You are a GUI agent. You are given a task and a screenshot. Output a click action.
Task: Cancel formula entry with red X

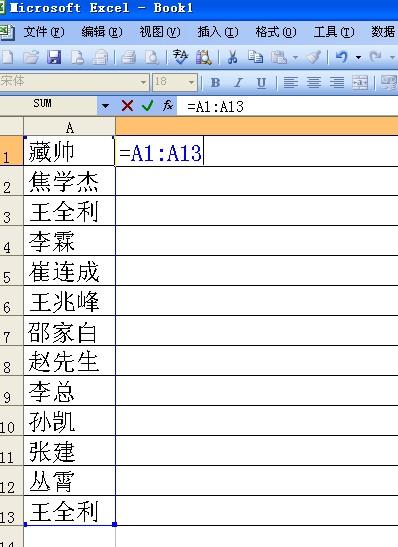coord(127,105)
